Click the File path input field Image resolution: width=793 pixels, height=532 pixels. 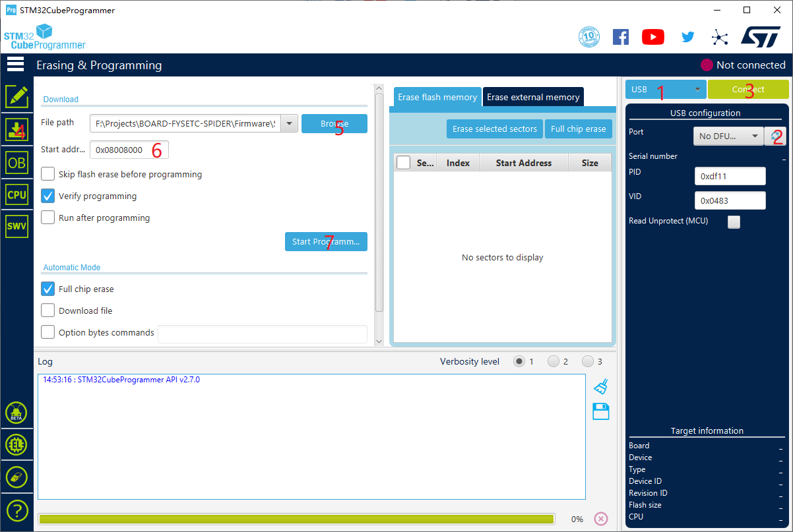pyautogui.click(x=185, y=123)
